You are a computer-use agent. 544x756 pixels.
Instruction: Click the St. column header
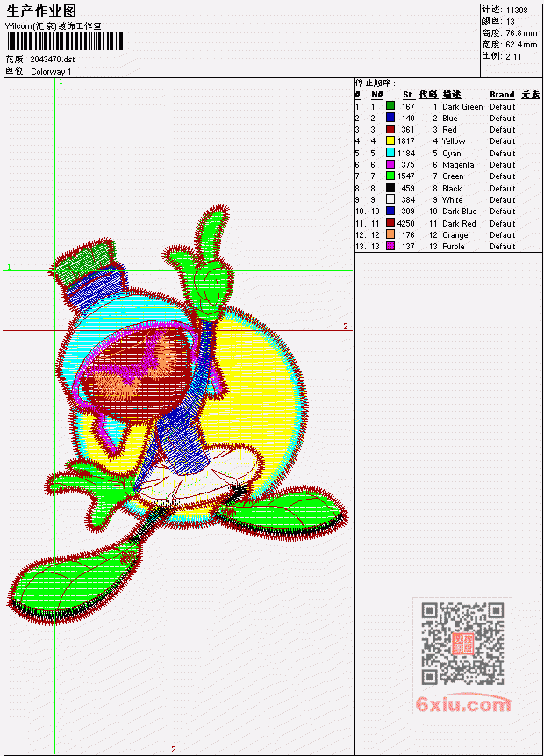409,95
